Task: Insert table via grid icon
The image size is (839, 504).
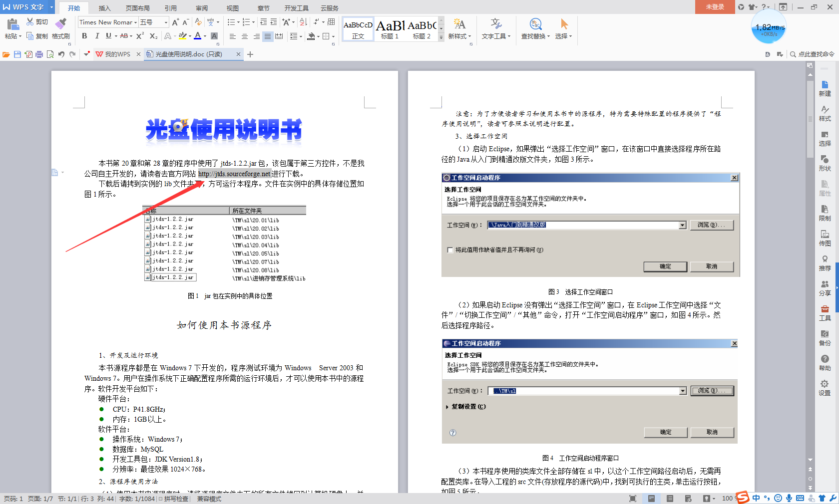Action: point(331,22)
